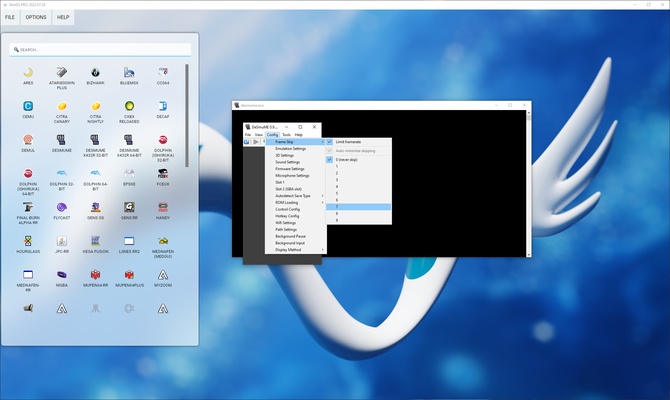Open the OPTIONS menu in WinDS PRO
670x400 pixels.
tap(36, 18)
